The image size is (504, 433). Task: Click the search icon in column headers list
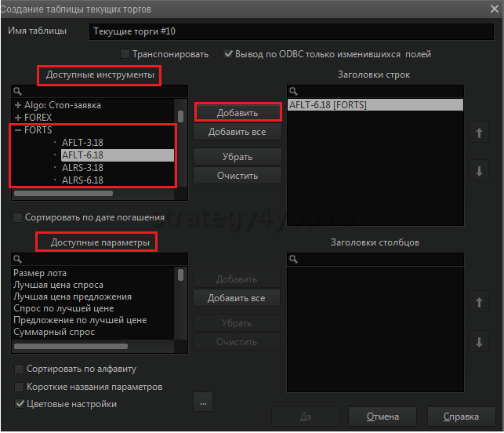click(x=294, y=260)
